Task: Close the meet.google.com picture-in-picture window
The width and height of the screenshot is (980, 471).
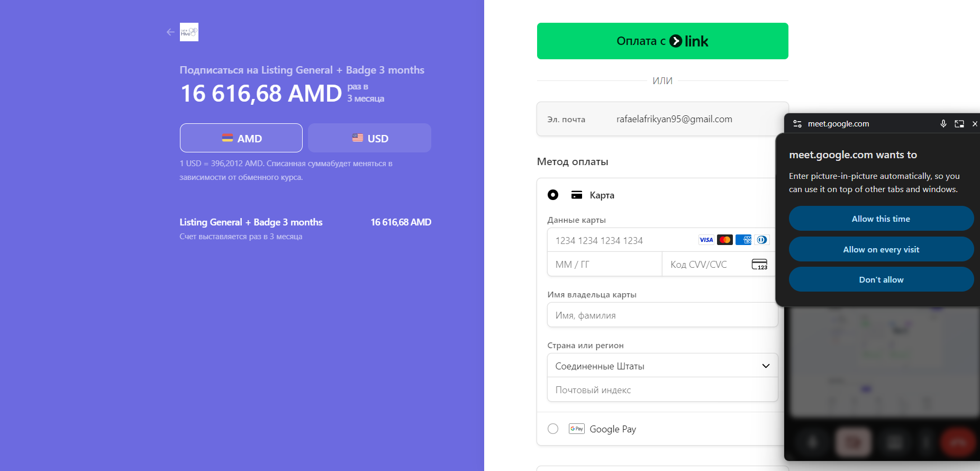Action: (974, 124)
